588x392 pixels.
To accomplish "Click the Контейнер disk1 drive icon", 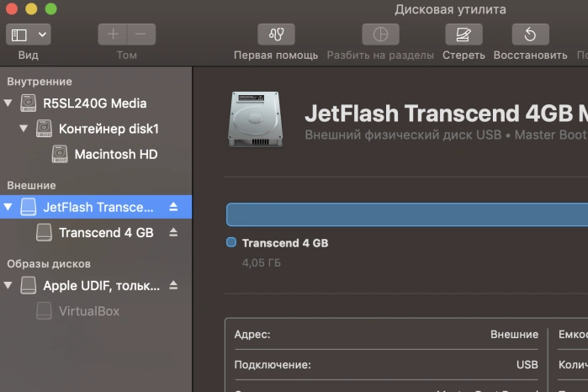I will pos(44,129).
